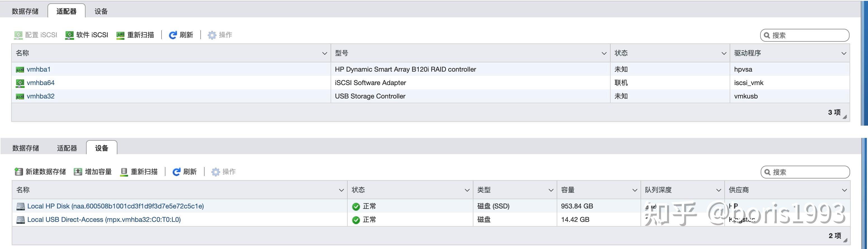868x249 pixels.
Task: Click the 增加容量 icon
Action: pyautogui.click(x=78, y=172)
